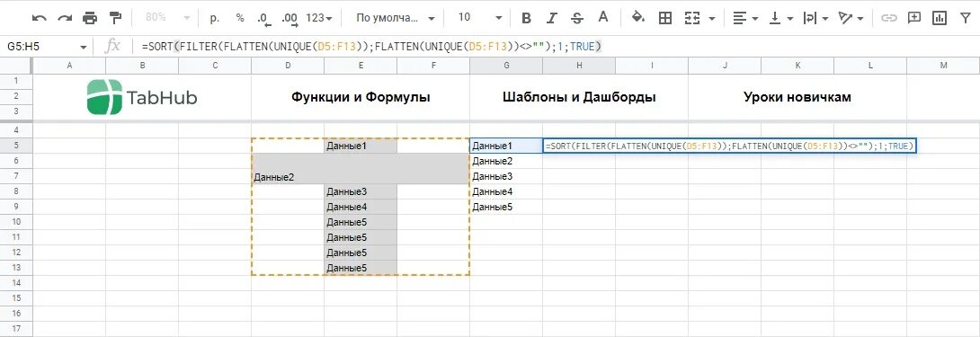Click the in-cell formula editor in H5
This screenshot has height=337, width=980.
point(730,146)
